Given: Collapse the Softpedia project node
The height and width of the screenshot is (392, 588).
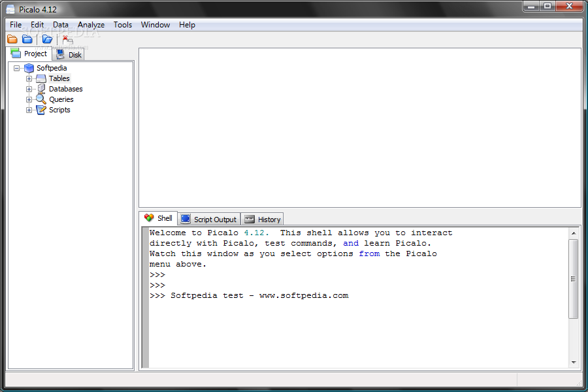Looking at the screenshot, I should click(x=16, y=68).
